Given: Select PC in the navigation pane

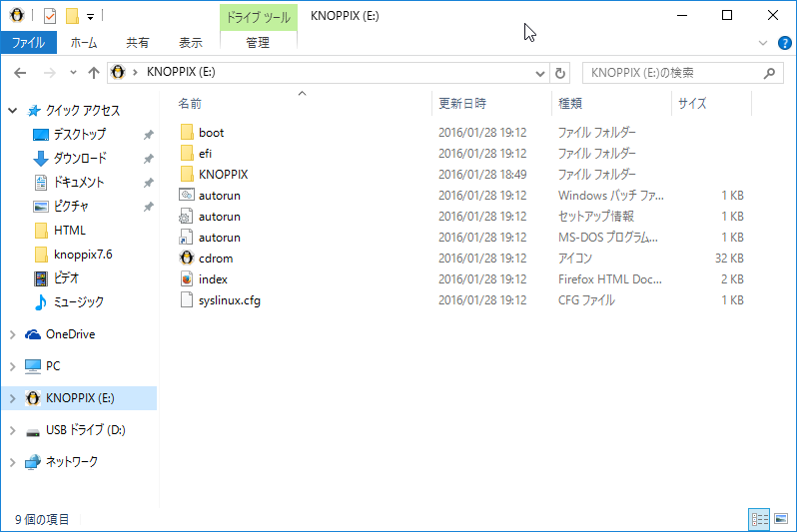Looking at the screenshot, I should pos(53,366).
